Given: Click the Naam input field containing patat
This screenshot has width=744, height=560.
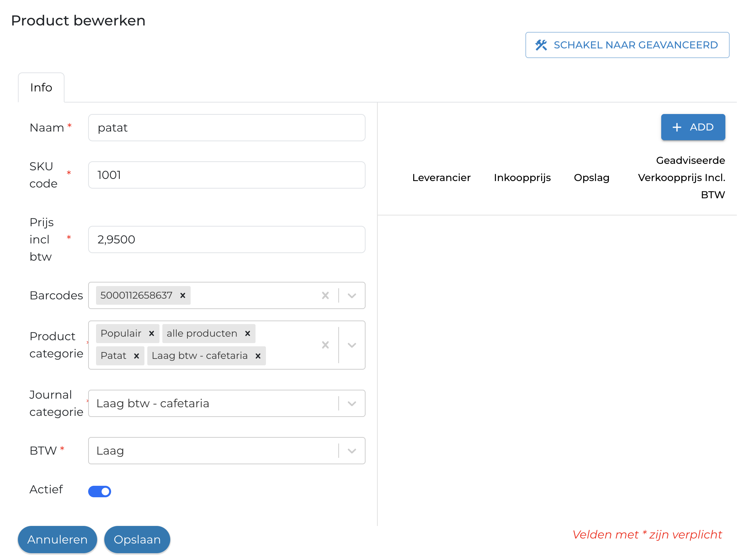Looking at the screenshot, I should click(226, 128).
